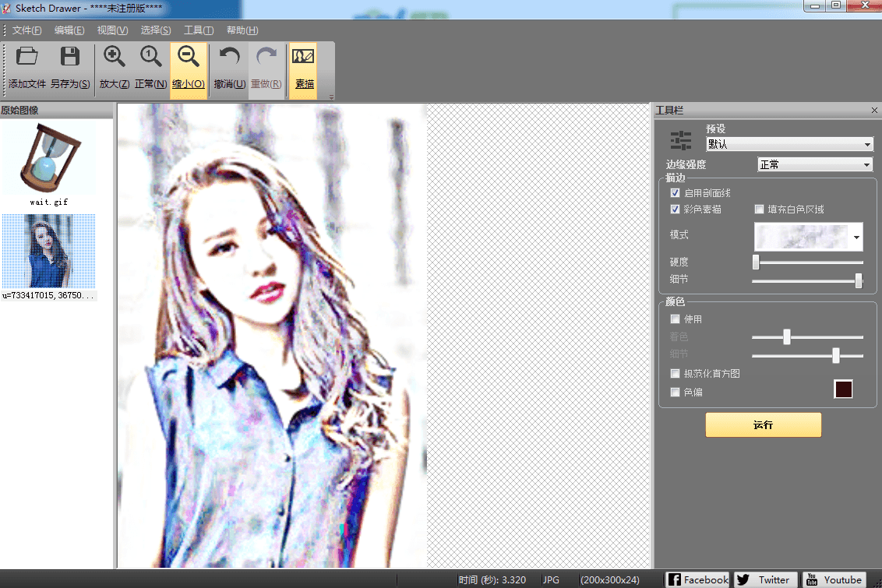Enable 色偏 checkbox

coord(675,392)
